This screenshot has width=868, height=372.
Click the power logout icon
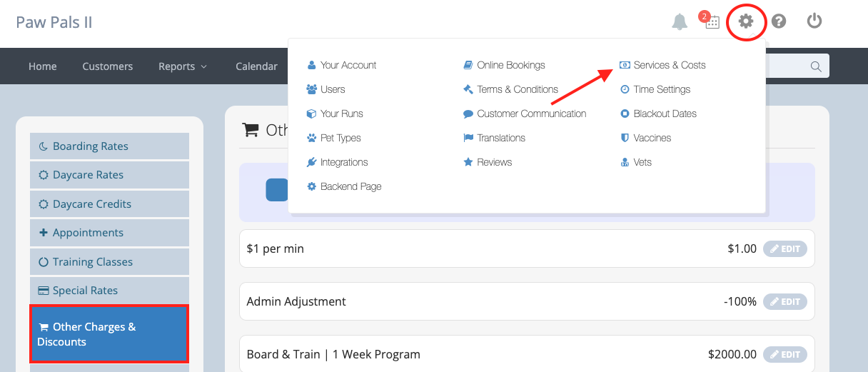pos(814,21)
